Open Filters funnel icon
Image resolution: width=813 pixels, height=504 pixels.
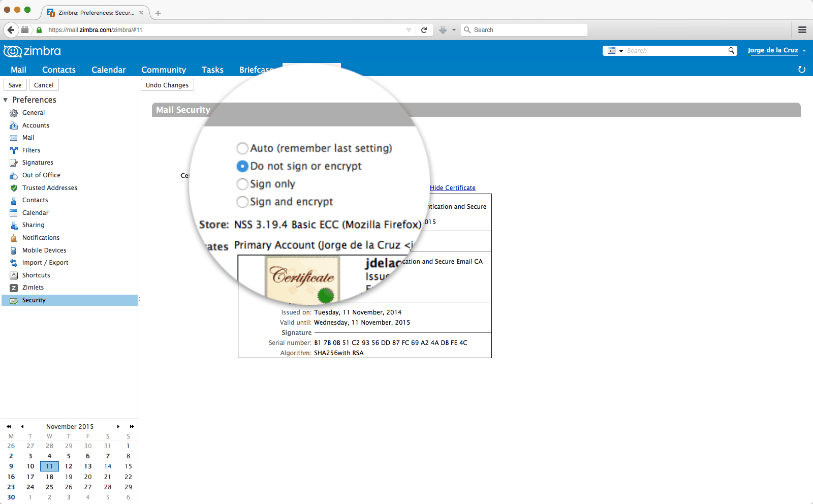(14, 150)
